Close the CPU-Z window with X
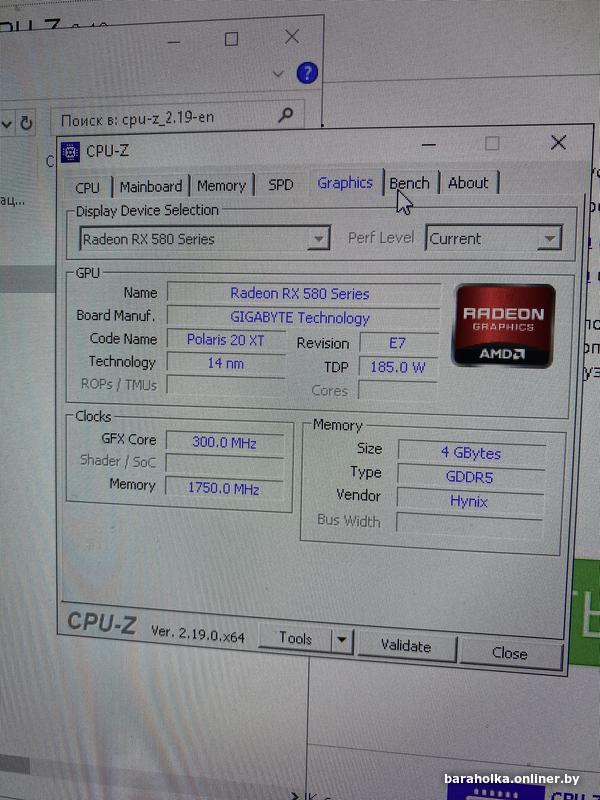Screen dimensions: 600x800 pyautogui.click(x=559, y=142)
